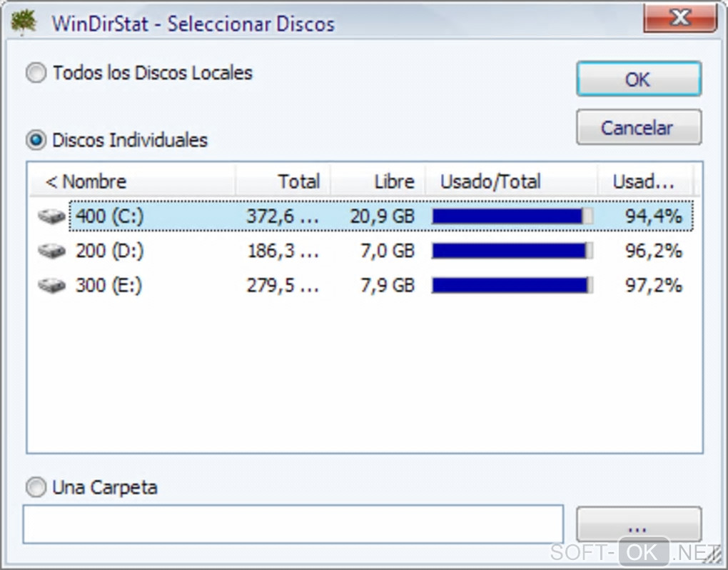Click the 7,0 GB free value
The height and width of the screenshot is (570, 728).
[x=388, y=251]
